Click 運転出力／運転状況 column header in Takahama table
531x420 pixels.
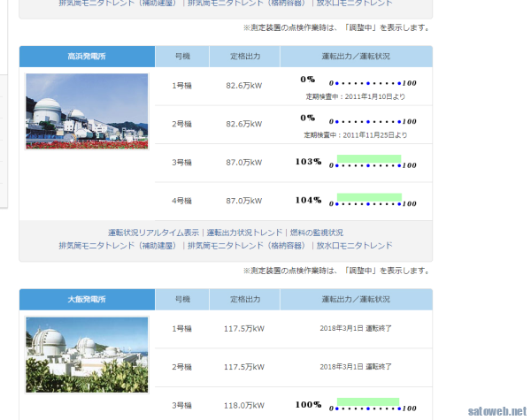pos(356,57)
